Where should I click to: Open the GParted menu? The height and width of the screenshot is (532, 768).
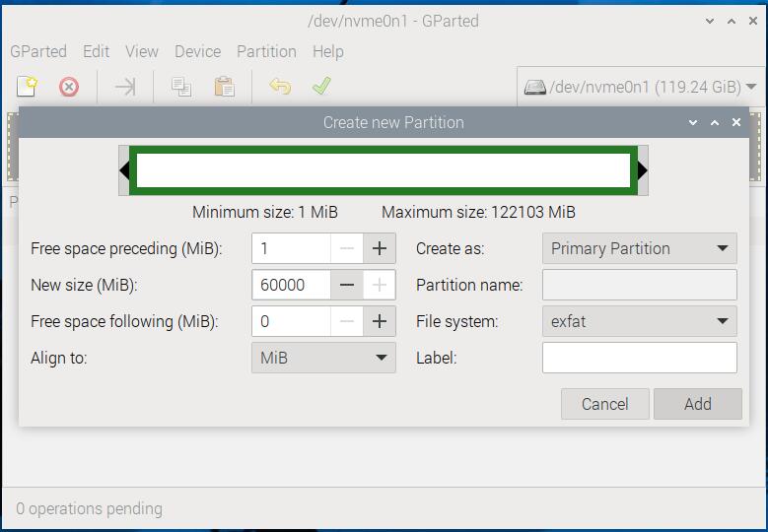[x=38, y=51]
